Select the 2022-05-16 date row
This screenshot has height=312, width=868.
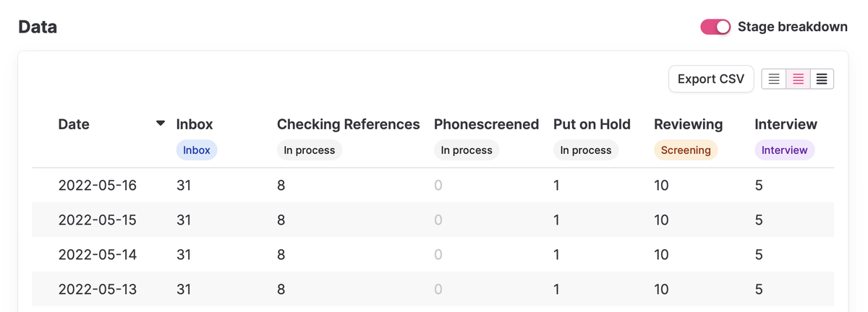point(97,186)
